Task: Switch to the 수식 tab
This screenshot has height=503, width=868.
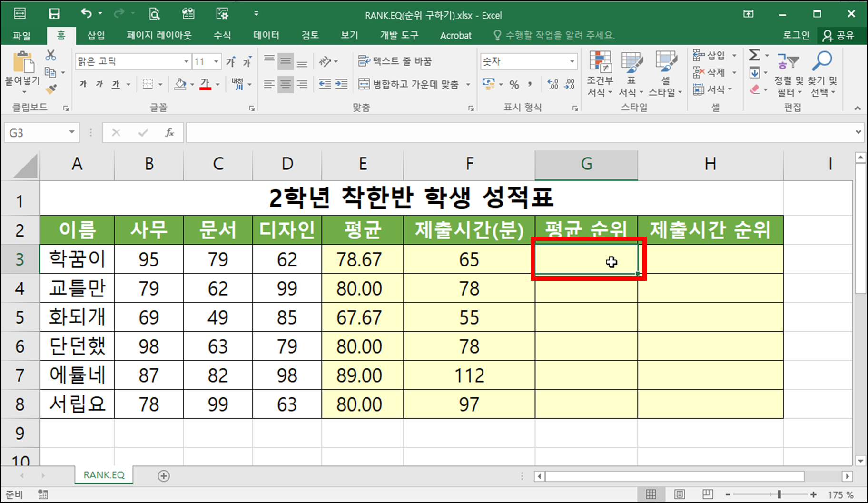Action: [x=222, y=35]
